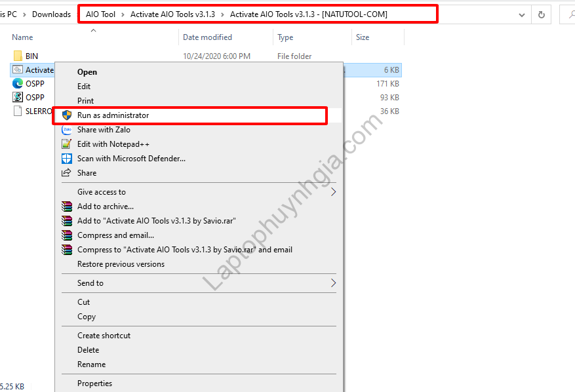Click the WinRAR icon beside Compress to Savio.rar and email
The width and height of the screenshot is (575, 392).
[x=67, y=250]
